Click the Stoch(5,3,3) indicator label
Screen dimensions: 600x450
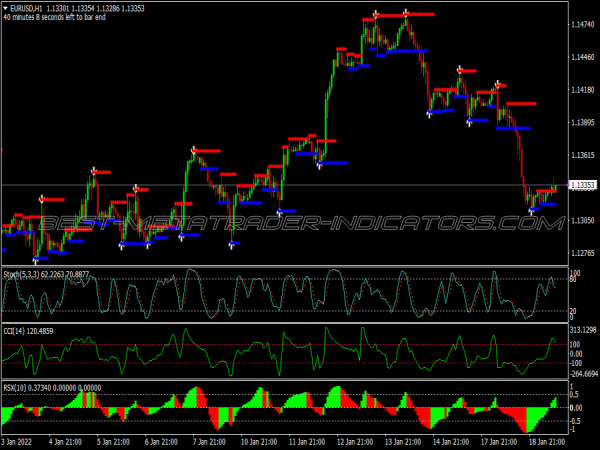click(46, 274)
